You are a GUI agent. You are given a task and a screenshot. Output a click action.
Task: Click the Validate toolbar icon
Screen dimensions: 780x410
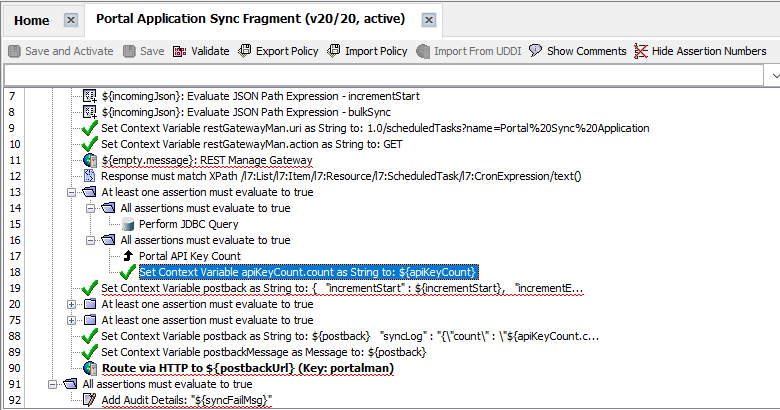[x=180, y=51]
